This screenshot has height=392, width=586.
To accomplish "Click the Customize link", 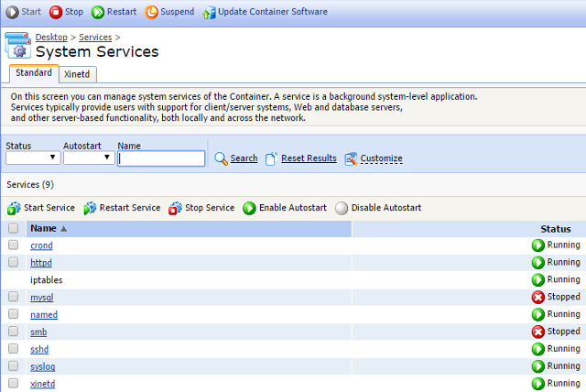I will coord(381,158).
